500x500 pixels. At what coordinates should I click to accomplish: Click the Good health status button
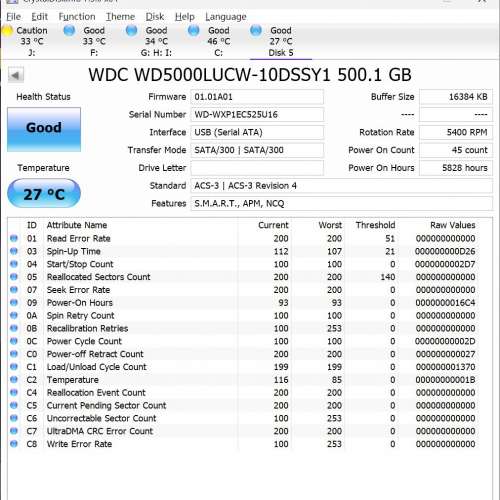tap(44, 130)
